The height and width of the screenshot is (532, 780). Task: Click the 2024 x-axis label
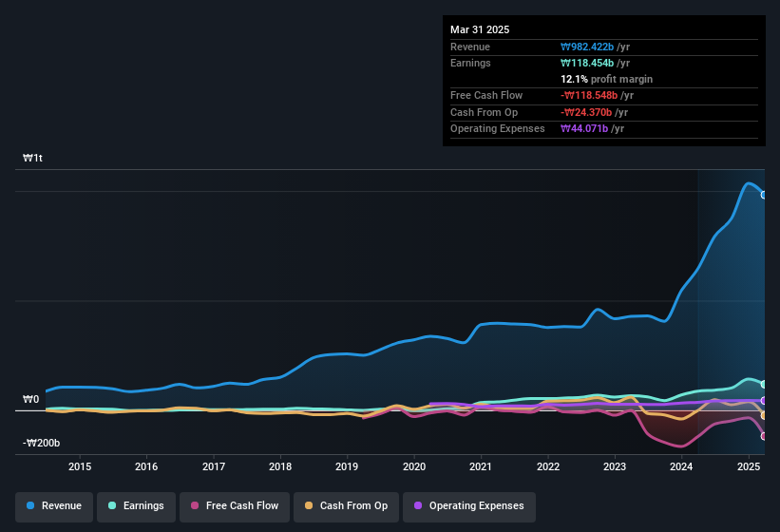tap(681, 466)
